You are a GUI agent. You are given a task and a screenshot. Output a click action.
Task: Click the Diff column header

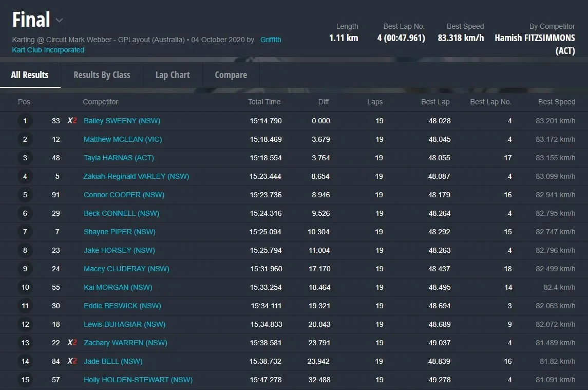[x=324, y=102]
